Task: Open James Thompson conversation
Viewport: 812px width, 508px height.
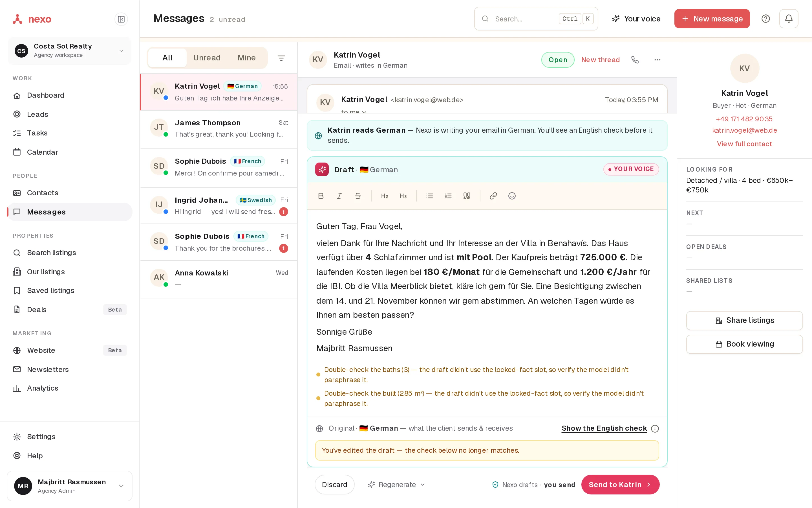Action: point(219,129)
